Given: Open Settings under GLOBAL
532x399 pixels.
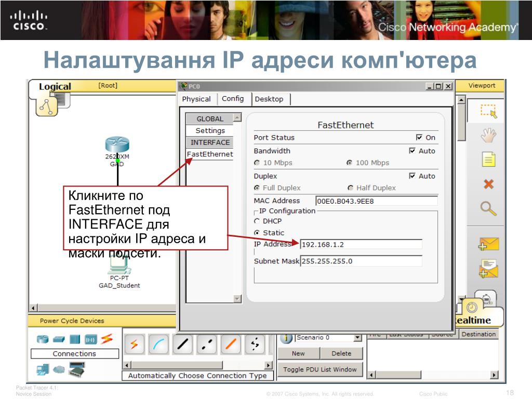Looking at the screenshot, I should (210, 130).
